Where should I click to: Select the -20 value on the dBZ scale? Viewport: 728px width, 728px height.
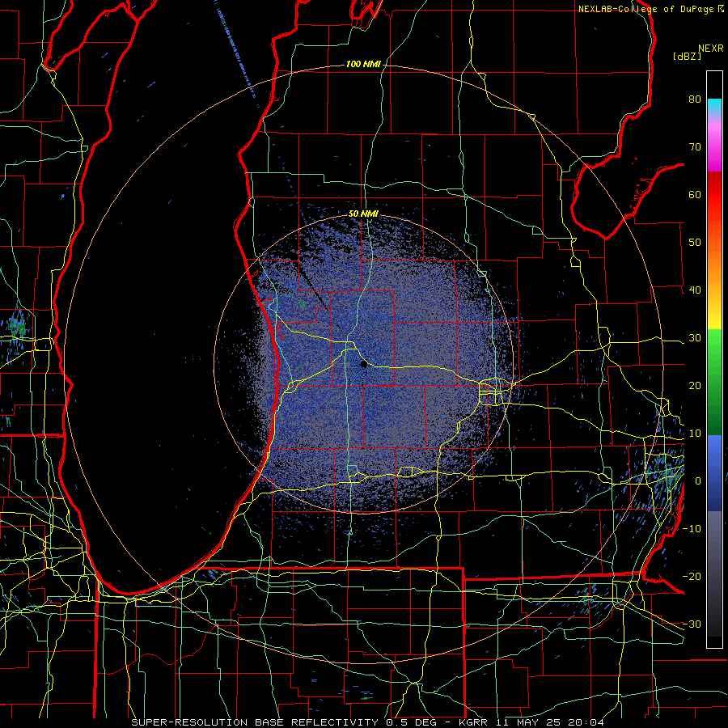[692, 576]
